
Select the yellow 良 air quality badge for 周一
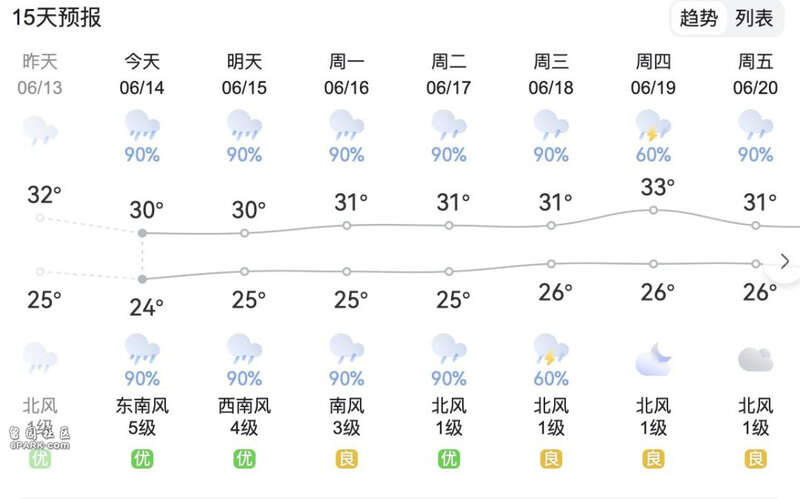[x=346, y=459]
